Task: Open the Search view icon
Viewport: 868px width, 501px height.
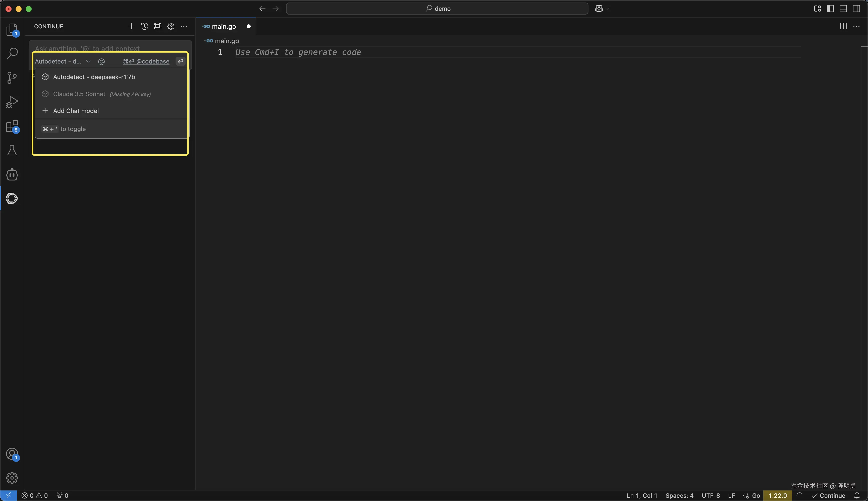Action: (x=12, y=53)
